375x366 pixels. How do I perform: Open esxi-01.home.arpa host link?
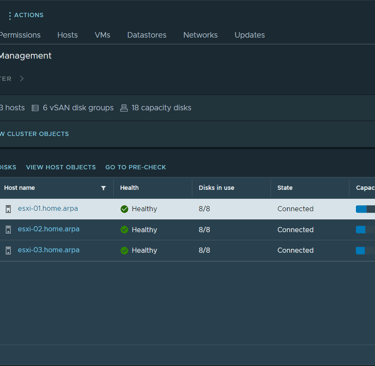(48, 209)
